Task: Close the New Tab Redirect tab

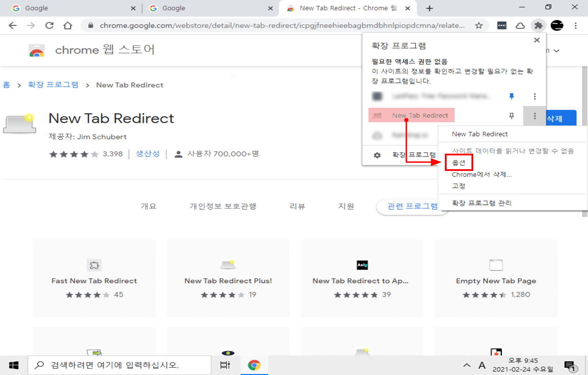Action: [x=408, y=8]
